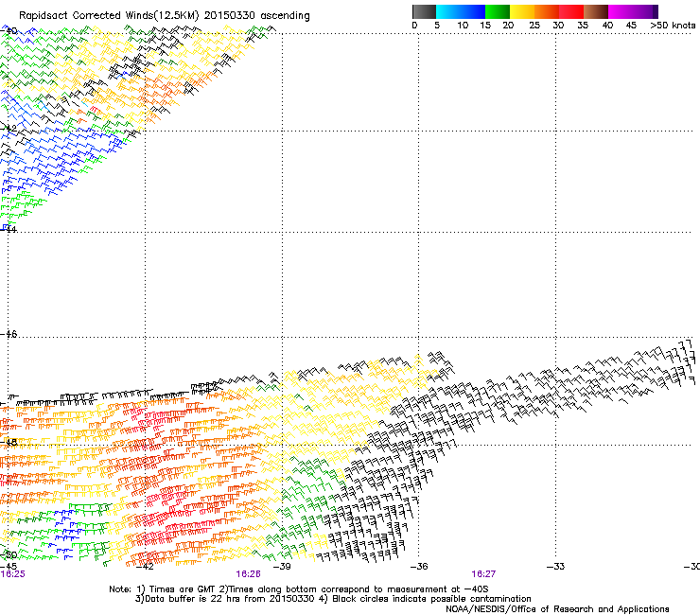The image size is (700, 615).
Task: Click the green 15-20 knots legend segment
Action: [498, 11]
